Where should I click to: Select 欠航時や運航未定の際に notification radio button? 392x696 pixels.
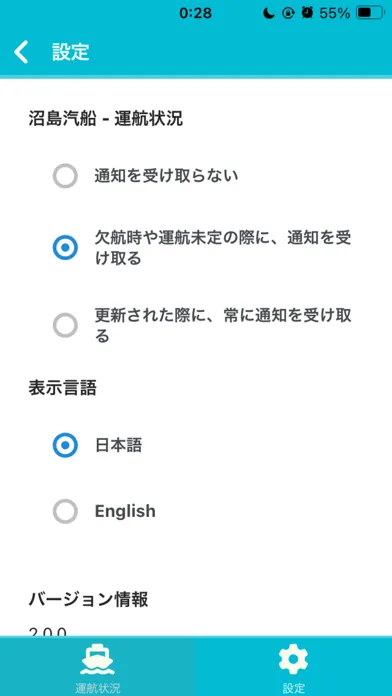[x=65, y=248]
